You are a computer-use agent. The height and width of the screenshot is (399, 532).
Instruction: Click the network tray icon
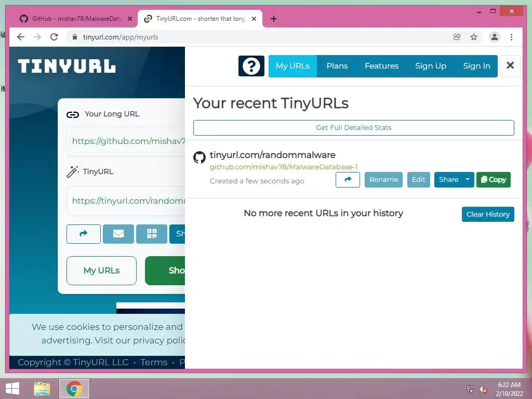(x=471, y=389)
